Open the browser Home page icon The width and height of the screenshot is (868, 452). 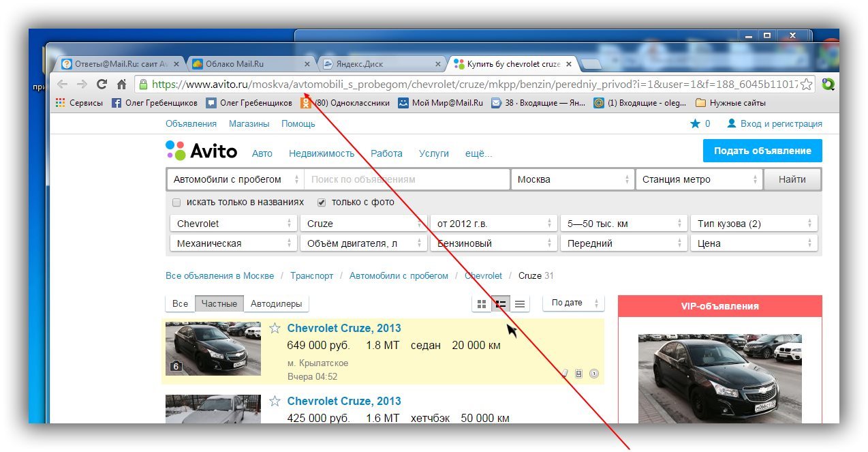pyautogui.click(x=121, y=85)
